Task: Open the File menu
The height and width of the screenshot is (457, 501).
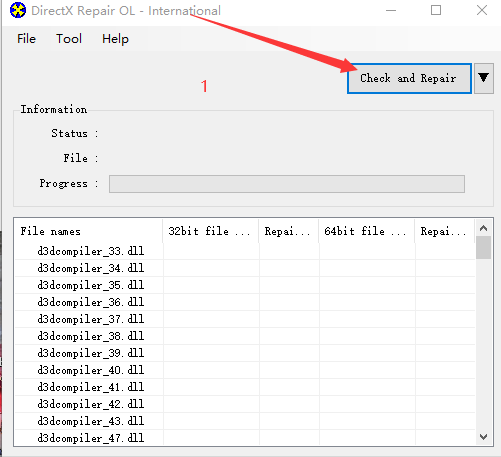Action: [x=26, y=39]
